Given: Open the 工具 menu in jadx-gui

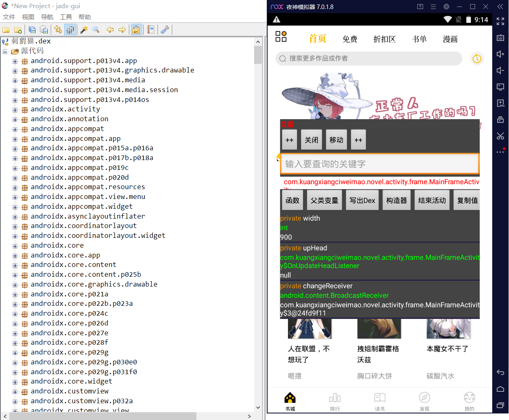Looking at the screenshot, I should click(66, 17).
